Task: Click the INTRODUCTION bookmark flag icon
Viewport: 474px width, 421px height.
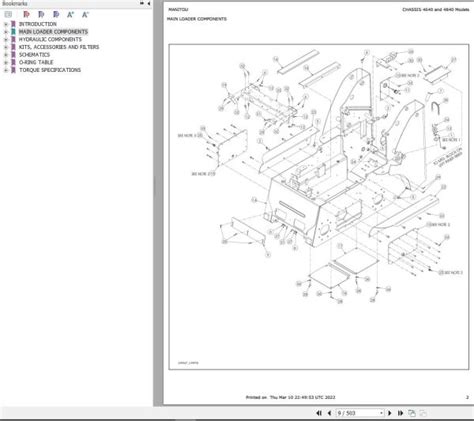Action: click(x=13, y=24)
